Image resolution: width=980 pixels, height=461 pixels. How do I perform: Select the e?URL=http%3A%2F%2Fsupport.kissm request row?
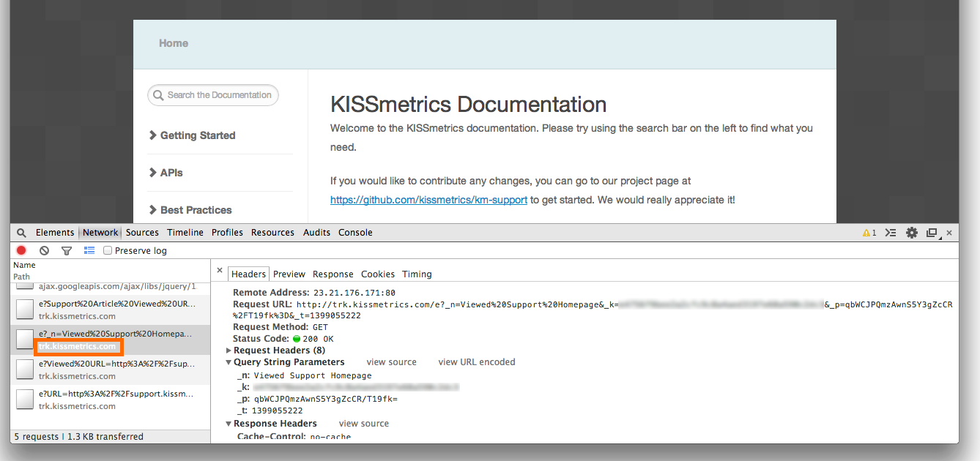(x=111, y=400)
